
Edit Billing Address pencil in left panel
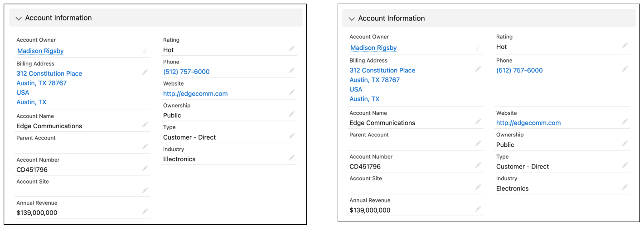click(145, 72)
